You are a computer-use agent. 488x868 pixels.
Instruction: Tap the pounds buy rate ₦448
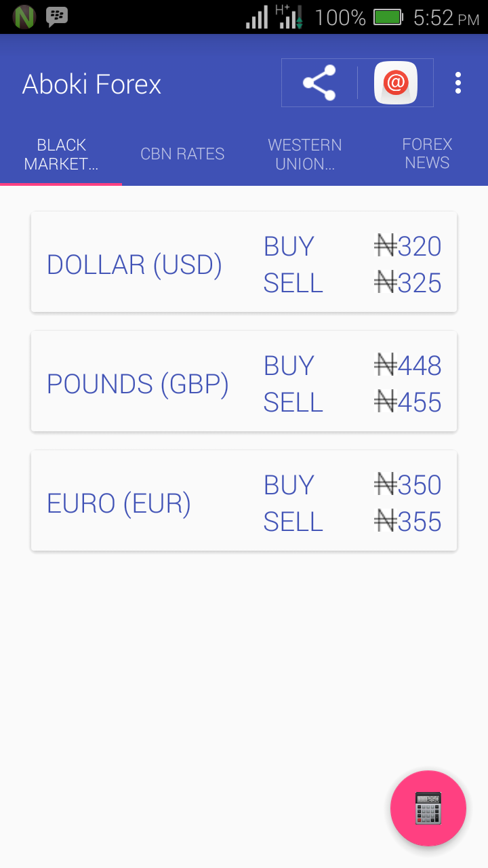click(408, 366)
